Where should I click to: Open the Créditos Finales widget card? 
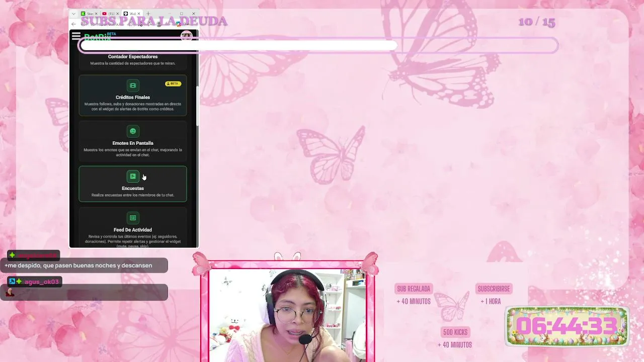coord(133,96)
